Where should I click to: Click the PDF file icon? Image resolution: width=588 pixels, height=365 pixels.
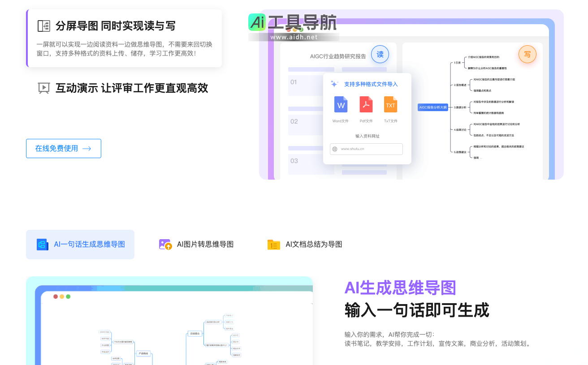366,105
